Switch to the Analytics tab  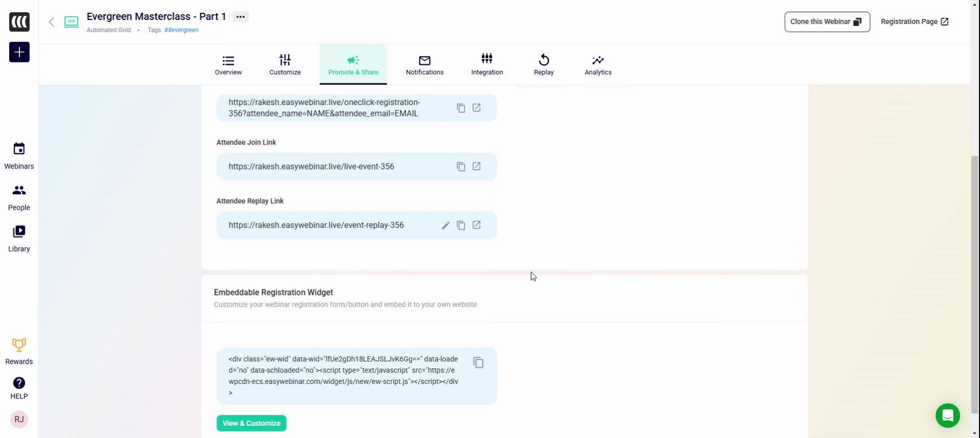(598, 65)
